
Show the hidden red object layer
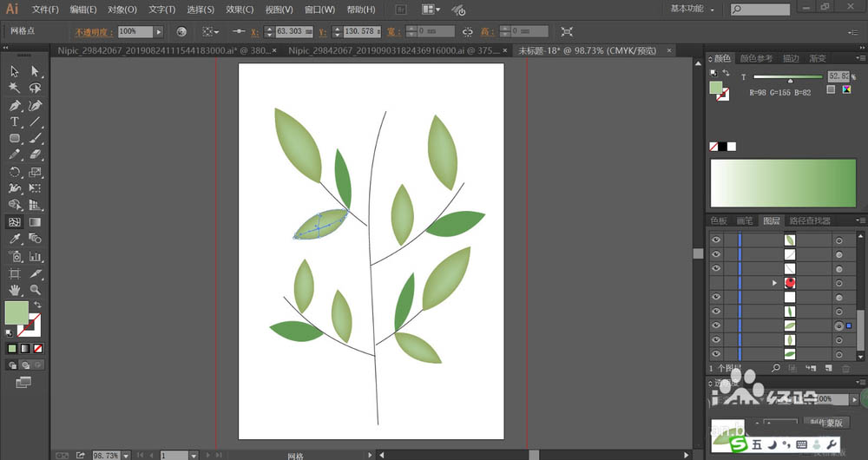coord(716,283)
